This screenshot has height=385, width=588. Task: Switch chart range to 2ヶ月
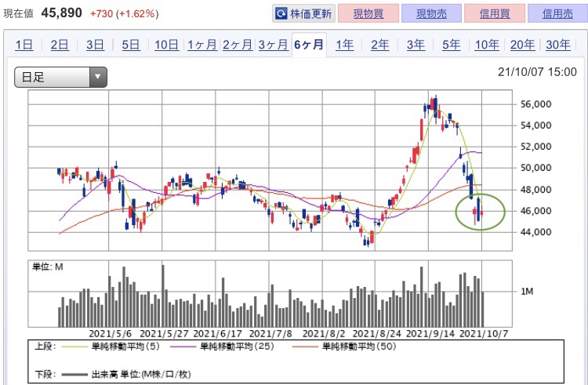[x=238, y=45]
